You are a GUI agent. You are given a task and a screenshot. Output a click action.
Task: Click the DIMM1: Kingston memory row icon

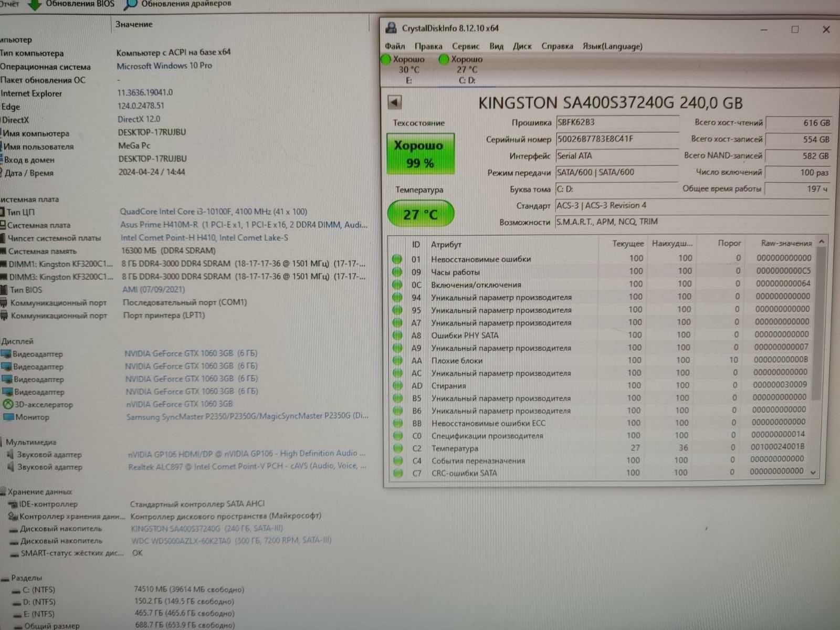coord(3,264)
